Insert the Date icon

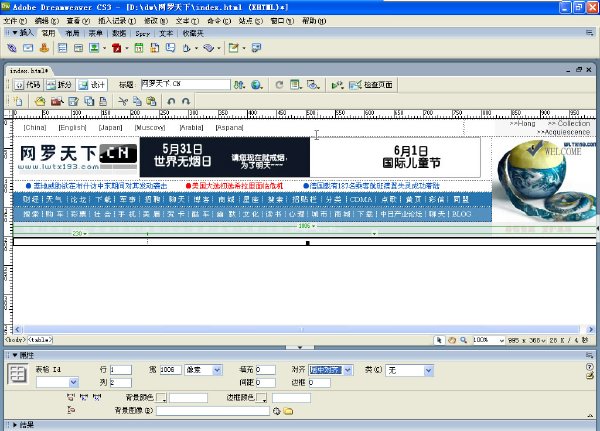139,48
